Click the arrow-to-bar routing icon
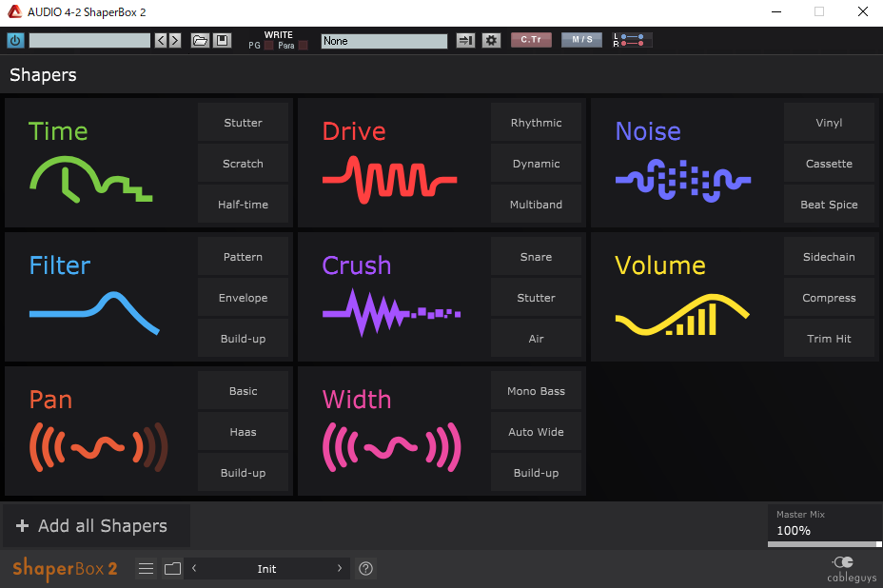The width and height of the screenshot is (883, 588). click(465, 41)
